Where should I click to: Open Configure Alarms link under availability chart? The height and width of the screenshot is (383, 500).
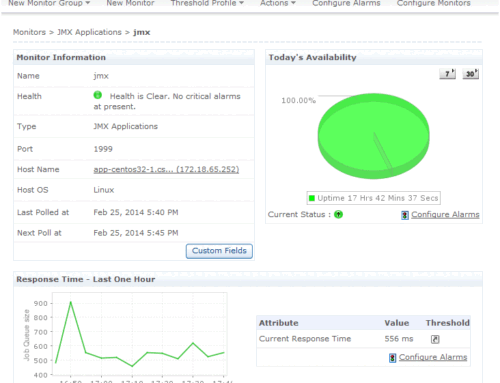pyautogui.click(x=445, y=215)
